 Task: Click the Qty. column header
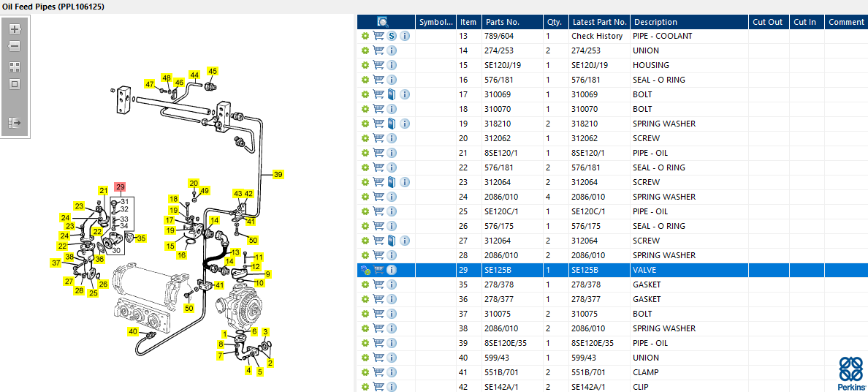click(556, 22)
